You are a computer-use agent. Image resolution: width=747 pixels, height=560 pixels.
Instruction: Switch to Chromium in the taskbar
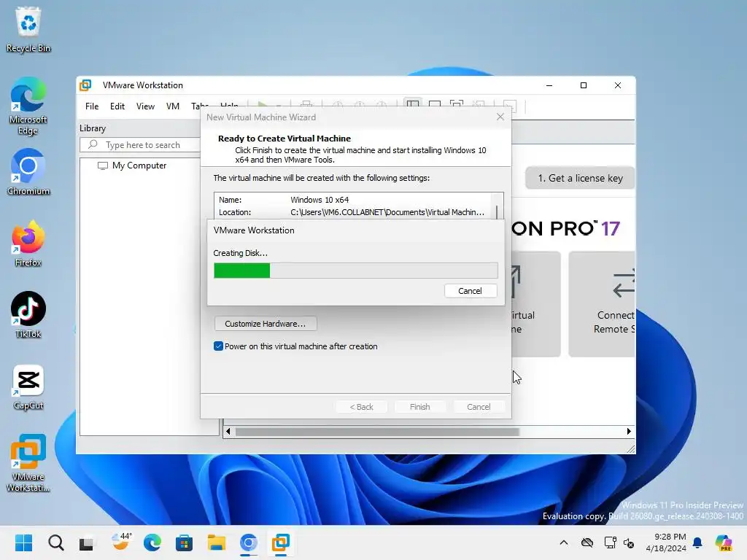(x=248, y=542)
